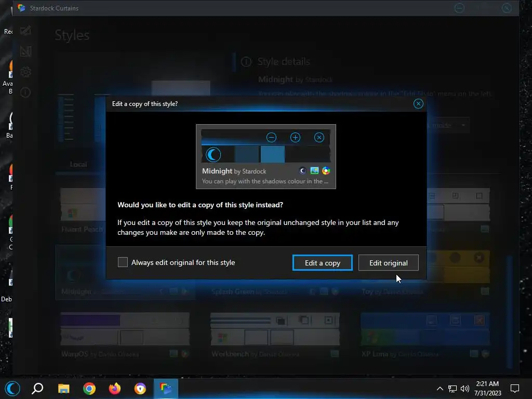Open Edit Style from the Curtains sidebar

(25, 31)
